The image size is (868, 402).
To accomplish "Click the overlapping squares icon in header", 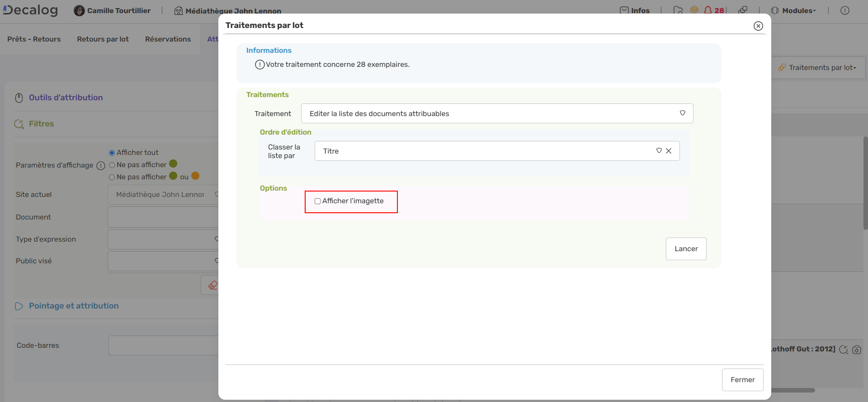I will 743,10.
